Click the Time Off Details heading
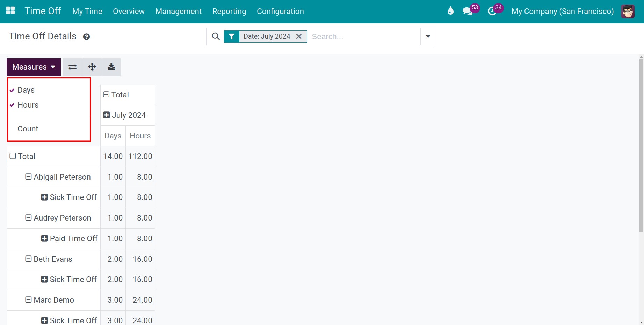This screenshot has height=325, width=644. (43, 36)
